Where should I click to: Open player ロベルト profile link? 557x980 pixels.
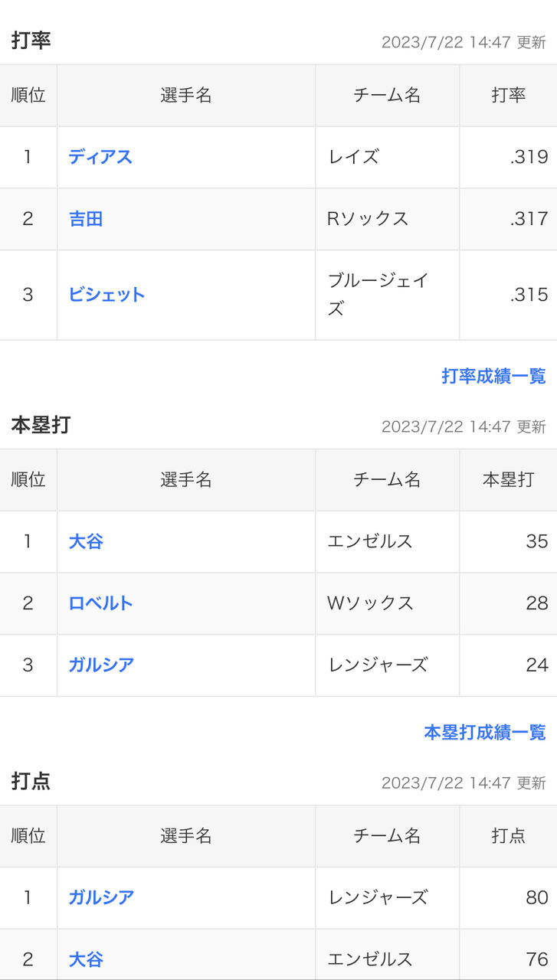100,603
